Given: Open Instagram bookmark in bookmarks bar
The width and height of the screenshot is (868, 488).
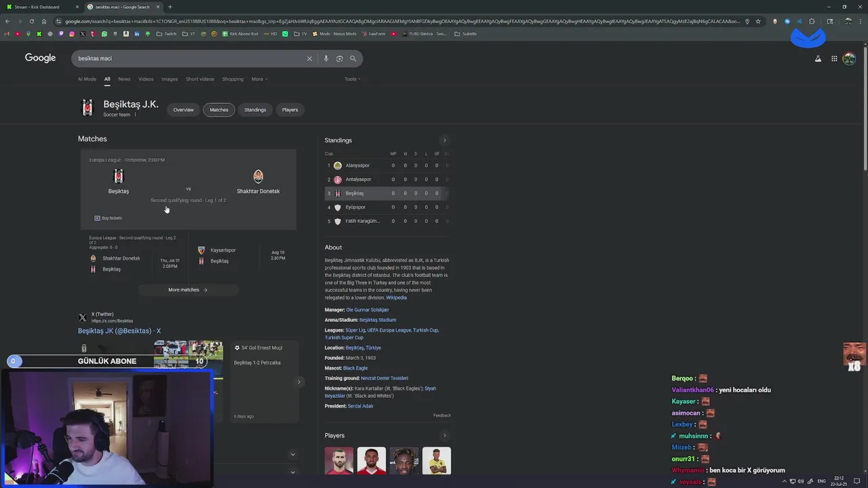Looking at the screenshot, I should pos(72,34).
